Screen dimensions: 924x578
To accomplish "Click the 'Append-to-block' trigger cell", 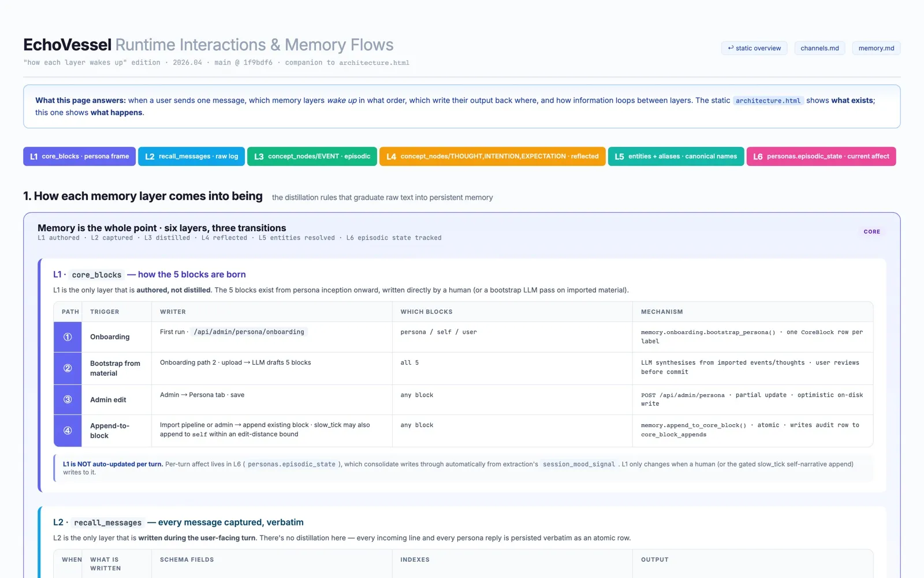I will (117, 431).
